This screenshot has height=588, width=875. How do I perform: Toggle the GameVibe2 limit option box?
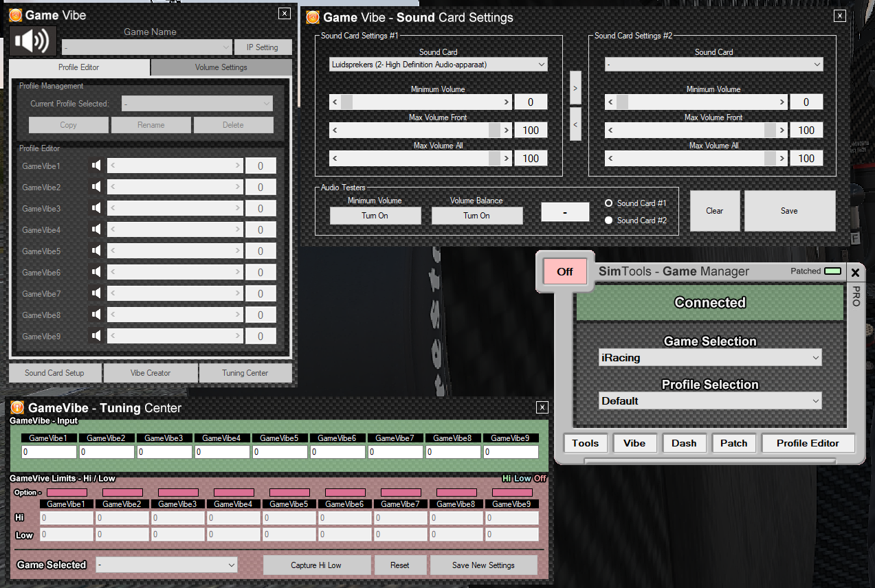[122, 493]
